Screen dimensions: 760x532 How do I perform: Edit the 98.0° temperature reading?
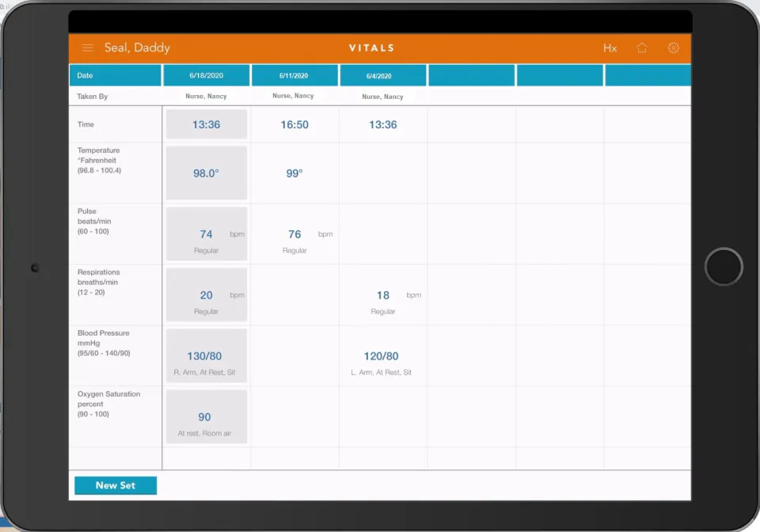207,173
